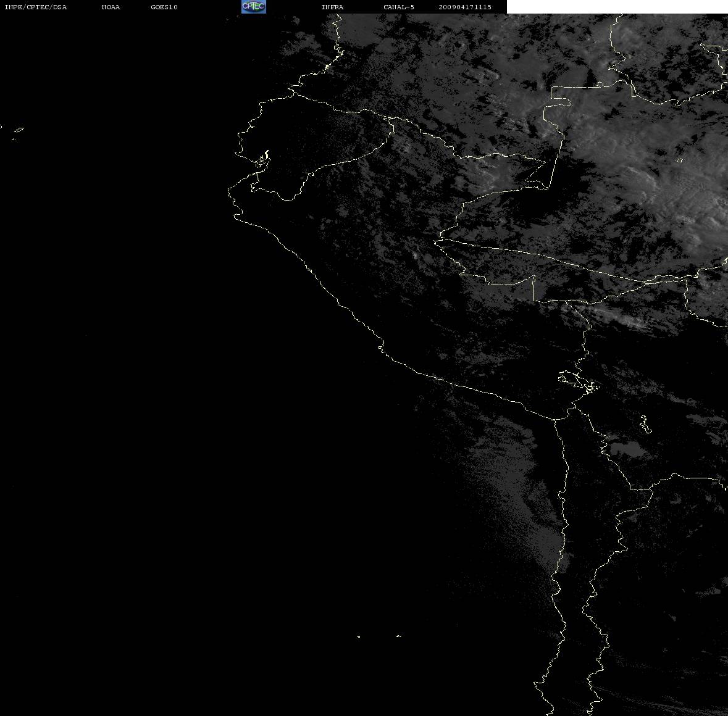The height and width of the screenshot is (716, 728).
Task: Click the 200904171115 timestamp
Action: coord(465,7)
